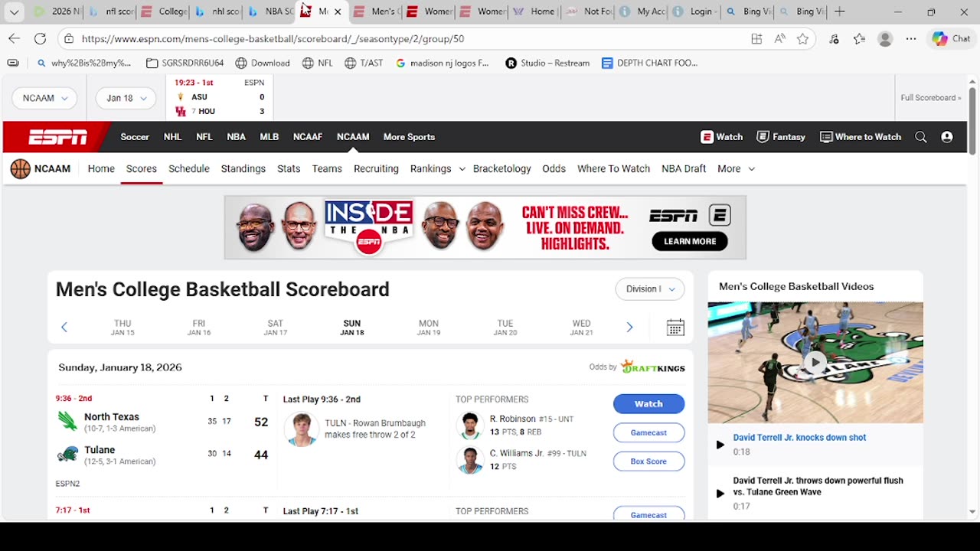The image size is (980, 551).
Task: Select SAT JAN 17 on the date strip
Action: point(276,328)
